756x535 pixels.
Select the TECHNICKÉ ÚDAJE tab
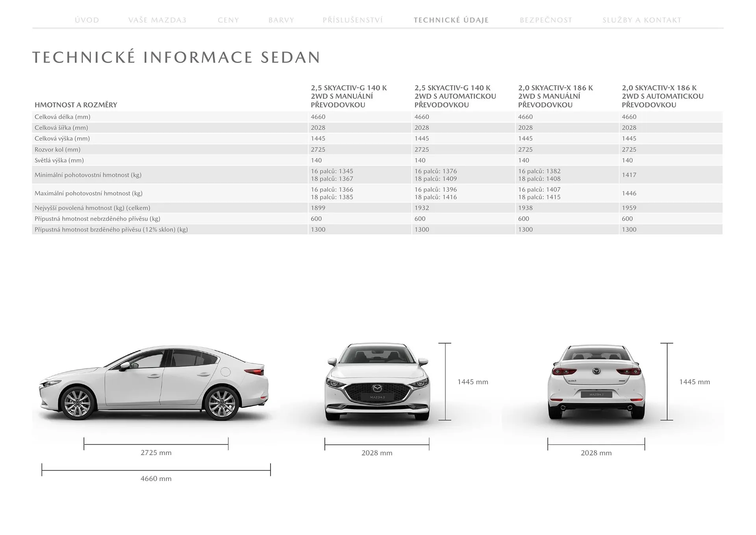(451, 20)
